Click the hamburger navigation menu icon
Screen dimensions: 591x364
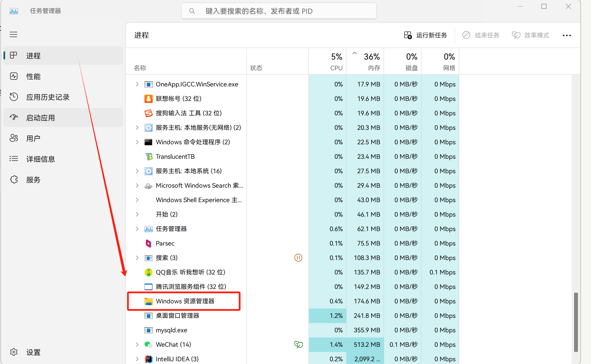tap(13, 34)
